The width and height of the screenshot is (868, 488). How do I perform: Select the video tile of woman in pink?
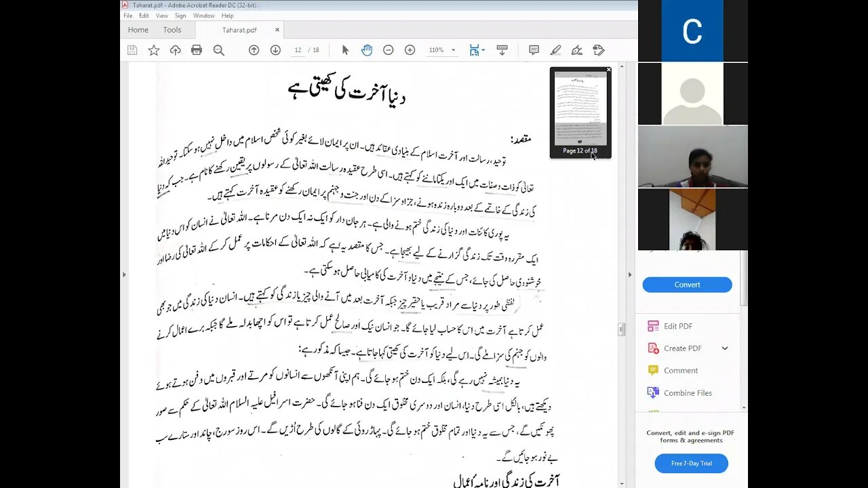point(692,157)
